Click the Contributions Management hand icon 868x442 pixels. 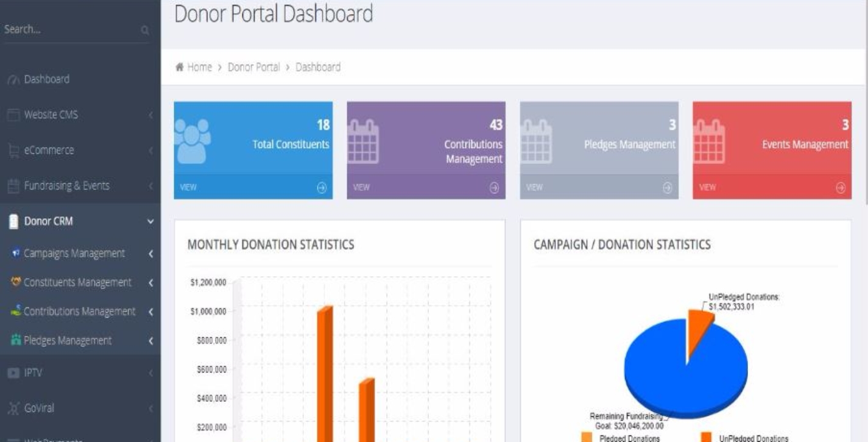pos(16,312)
